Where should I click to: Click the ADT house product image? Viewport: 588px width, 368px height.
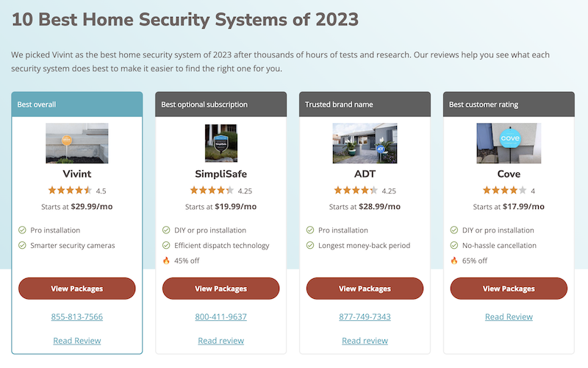pos(365,143)
